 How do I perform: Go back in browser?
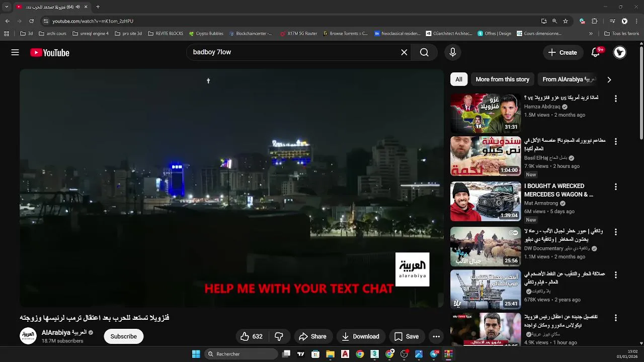click(x=7, y=21)
